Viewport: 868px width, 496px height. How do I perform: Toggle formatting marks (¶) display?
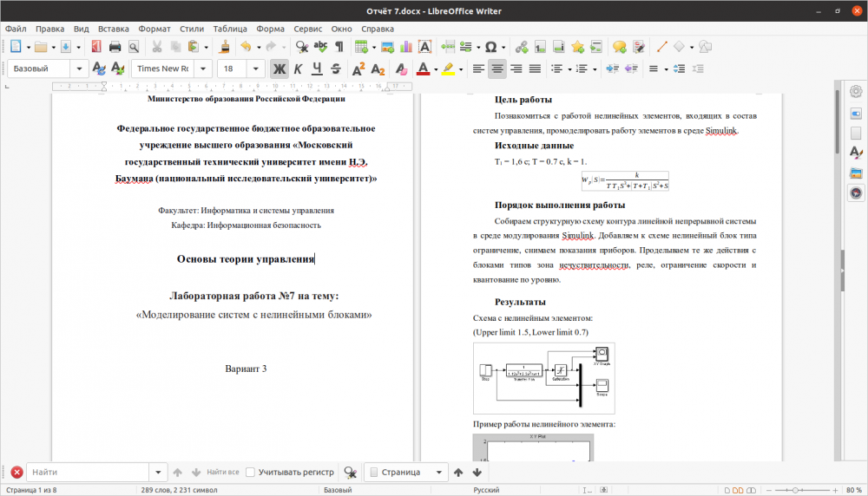(x=339, y=47)
